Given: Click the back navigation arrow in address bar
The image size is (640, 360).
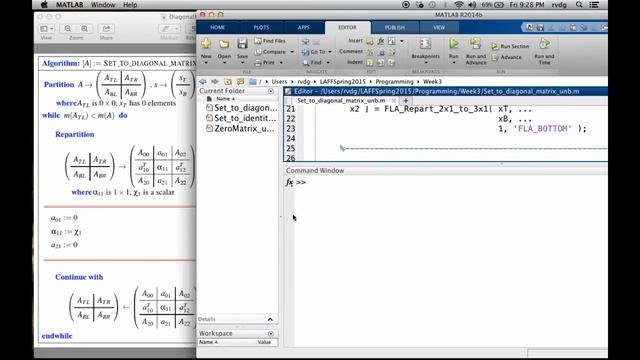Looking at the screenshot, I should [x=203, y=82].
